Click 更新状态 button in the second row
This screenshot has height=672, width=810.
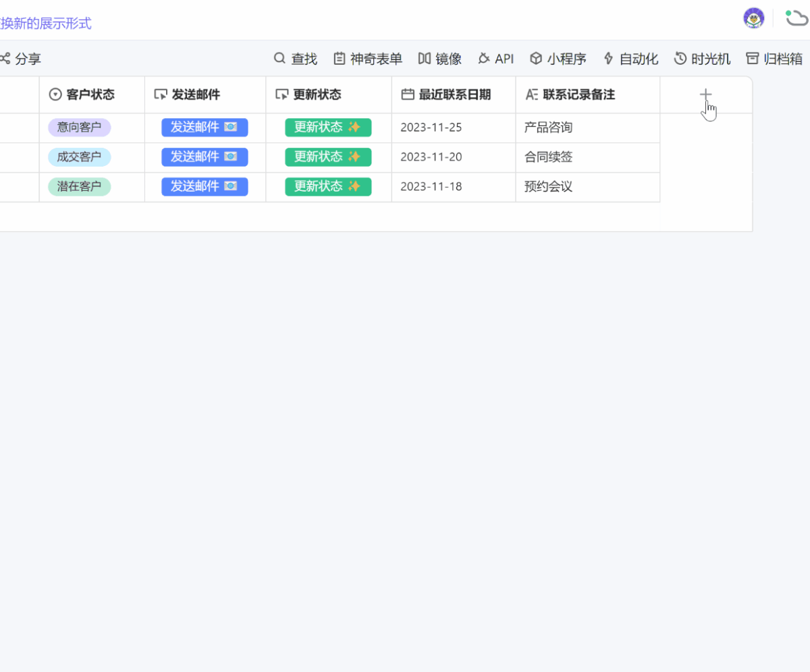point(328,157)
